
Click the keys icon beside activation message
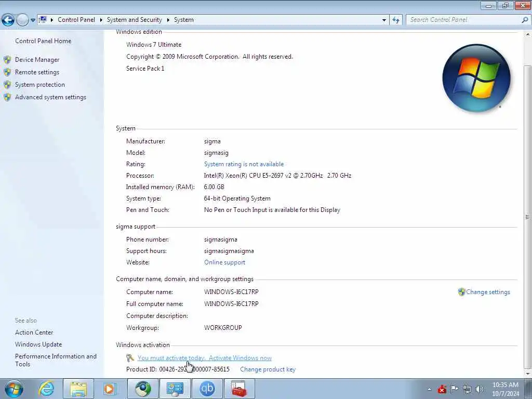(130, 357)
